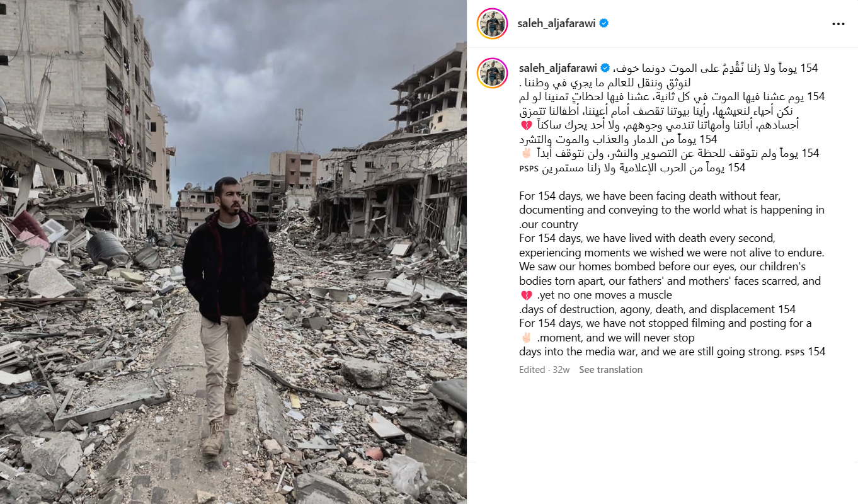Click the broken heart emoji in the English text
858x504 pixels.
[x=526, y=295]
